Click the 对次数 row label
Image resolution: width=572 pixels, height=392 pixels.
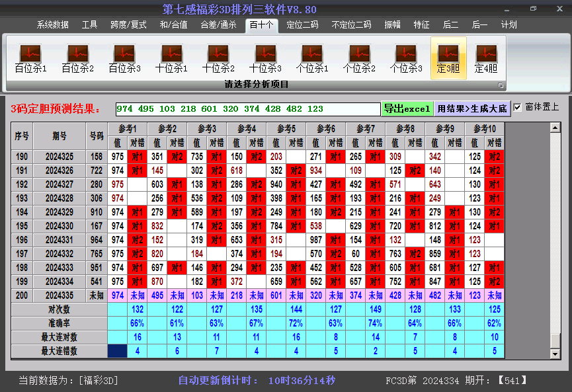point(59,309)
